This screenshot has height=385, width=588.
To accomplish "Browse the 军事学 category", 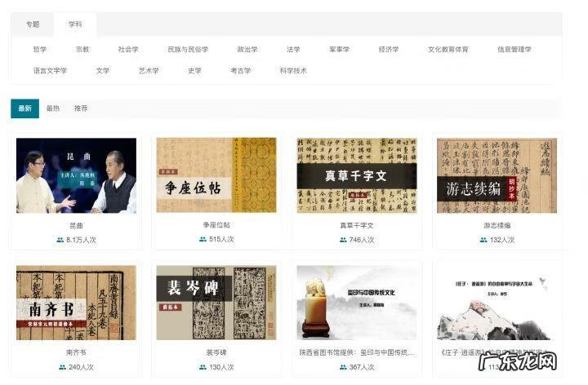I will click(x=340, y=49).
